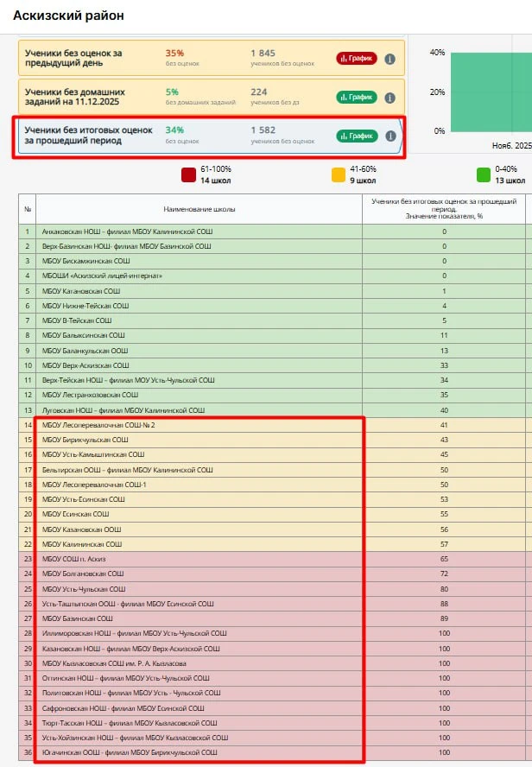Select row 'МБОУ Усть-Камыштинская СОШ'
Image resolution: width=532 pixels, height=767 pixels.
click(272, 454)
